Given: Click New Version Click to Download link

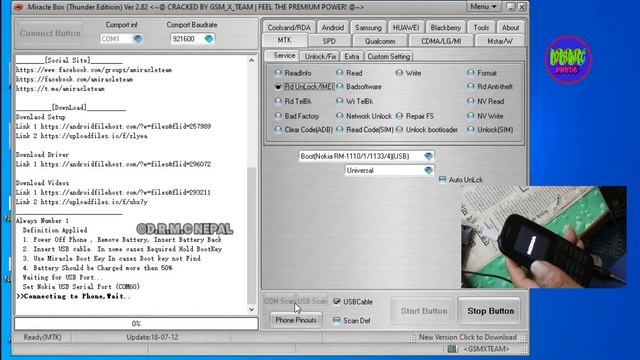Looking at the screenshot, I should (x=467, y=337).
